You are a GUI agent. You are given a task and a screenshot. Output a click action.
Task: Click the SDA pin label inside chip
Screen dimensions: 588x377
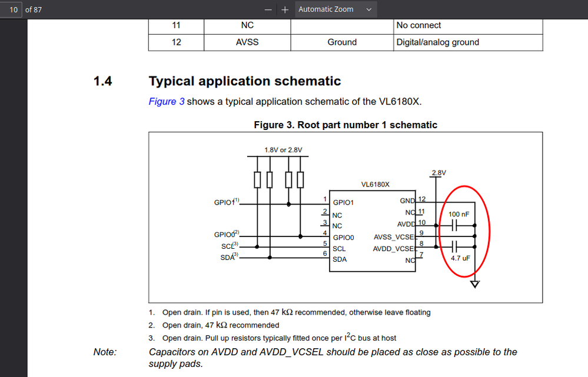(340, 259)
